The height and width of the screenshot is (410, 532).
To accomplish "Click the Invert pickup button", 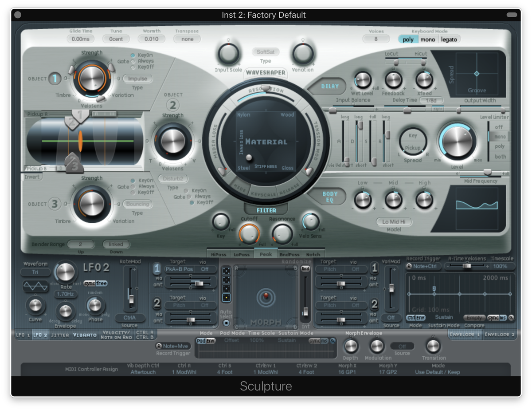I will (32, 177).
